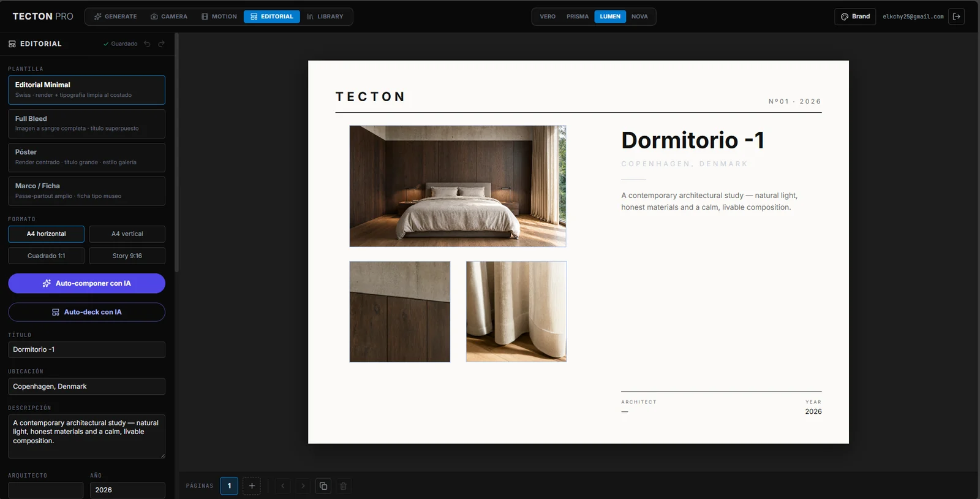The height and width of the screenshot is (499, 980).
Task: Set format to Cuadrado 1:1
Action: tap(46, 256)
